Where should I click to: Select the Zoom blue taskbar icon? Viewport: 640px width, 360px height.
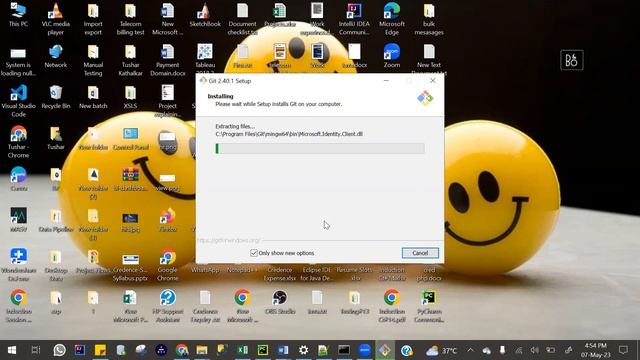coord(364,350)
